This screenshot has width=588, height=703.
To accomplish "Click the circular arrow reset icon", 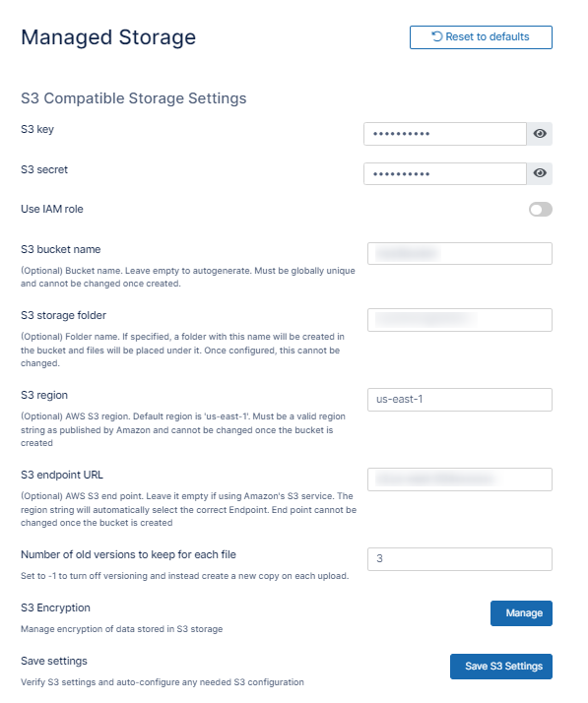I will [x=437, y=36].
